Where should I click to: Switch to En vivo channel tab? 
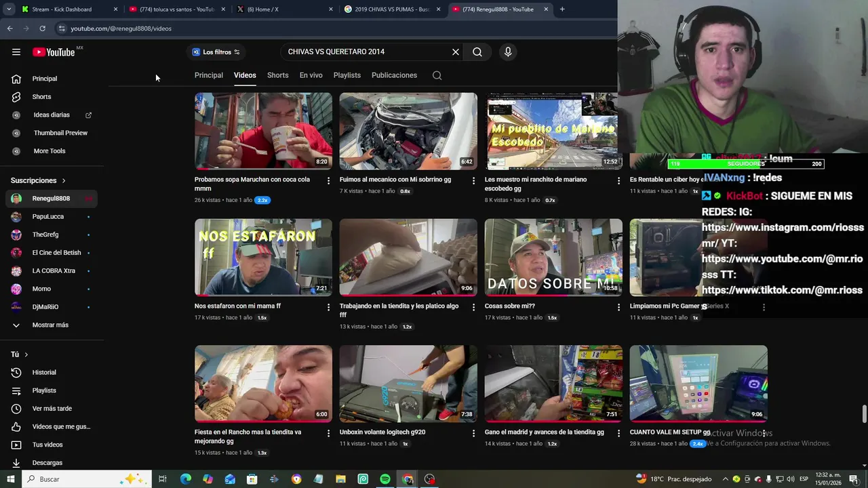(311, 75)
